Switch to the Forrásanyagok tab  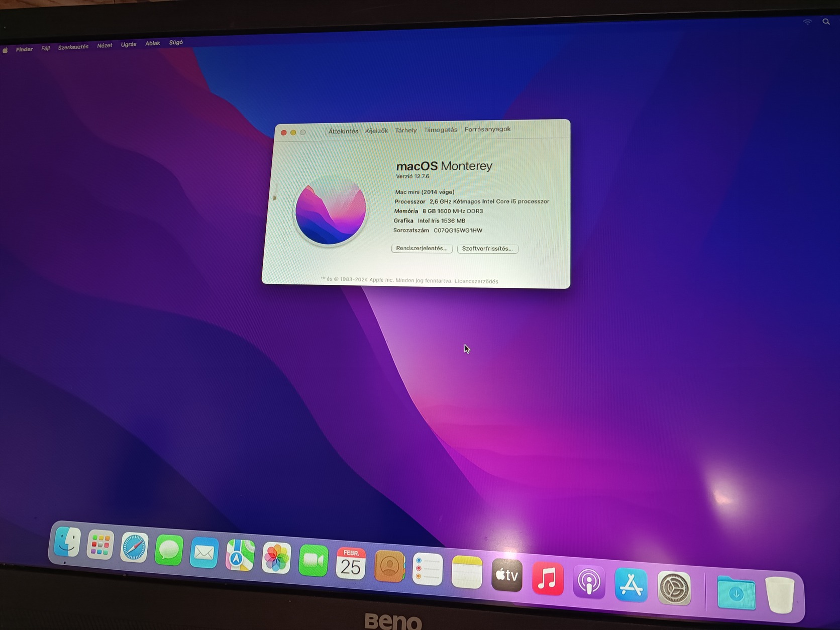(487, 129)
